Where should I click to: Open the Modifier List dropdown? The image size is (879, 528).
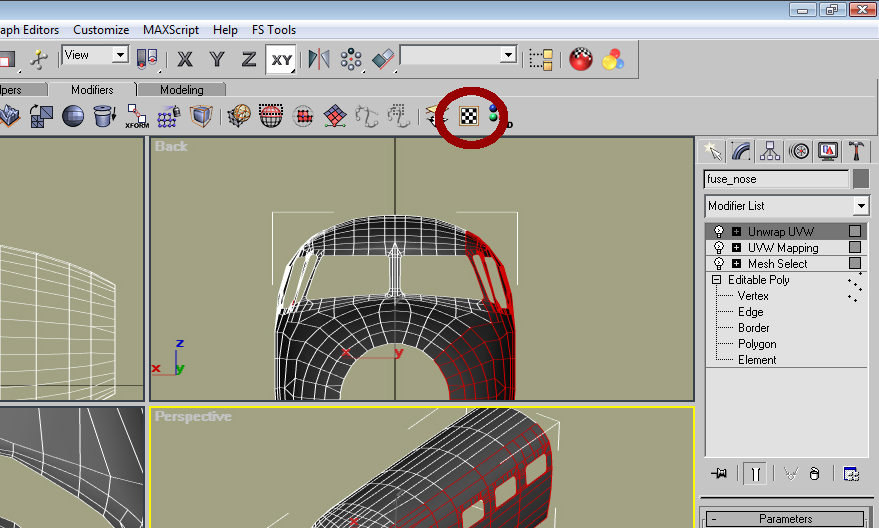pos(786,206)
